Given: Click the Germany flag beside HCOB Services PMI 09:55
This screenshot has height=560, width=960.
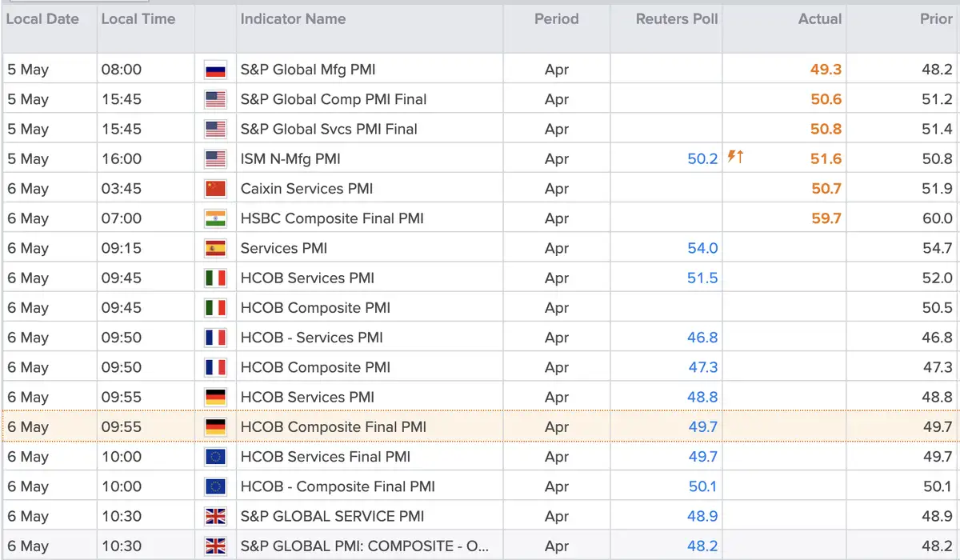Looking at the screenshot, I should coord(216,398).
